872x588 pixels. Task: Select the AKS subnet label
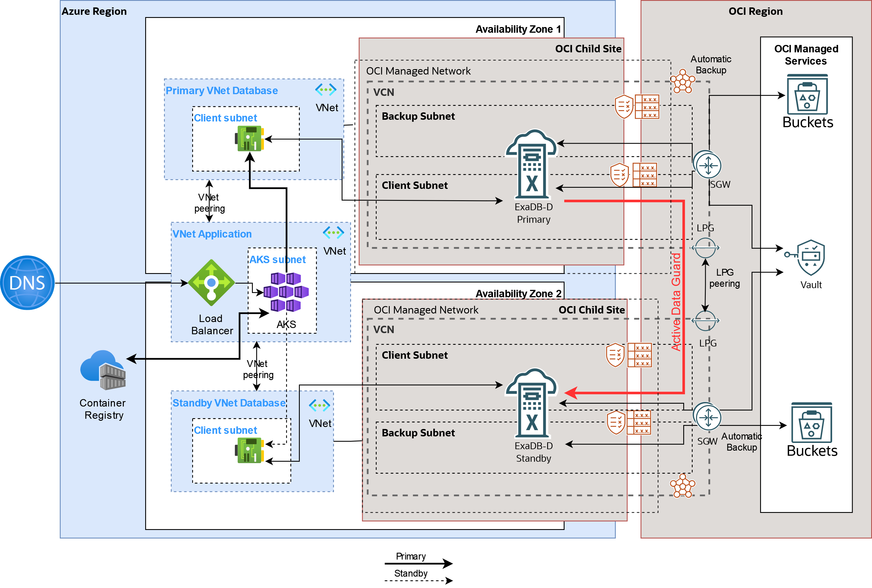coord(277,259)
